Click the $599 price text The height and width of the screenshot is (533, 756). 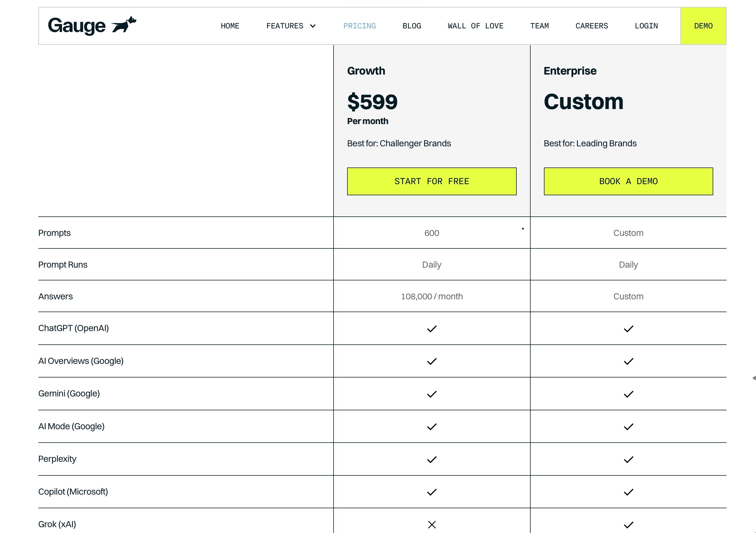372,102
